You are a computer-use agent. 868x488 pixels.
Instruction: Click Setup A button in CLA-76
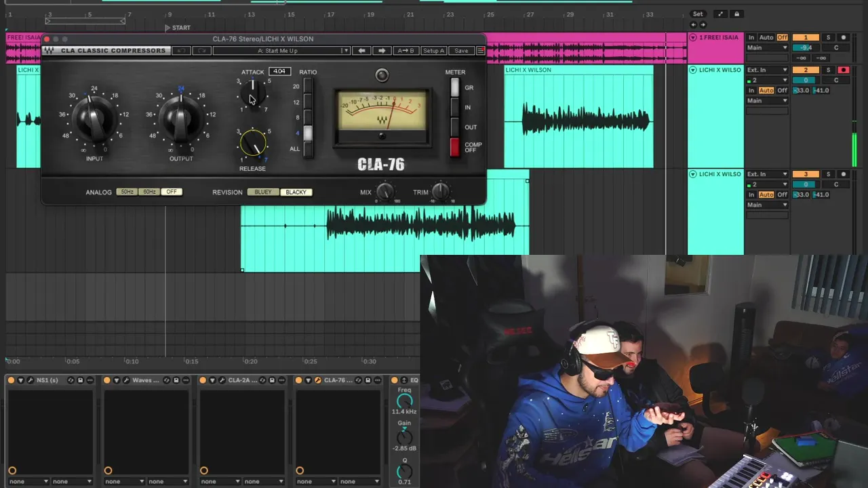tap(433, 51)
